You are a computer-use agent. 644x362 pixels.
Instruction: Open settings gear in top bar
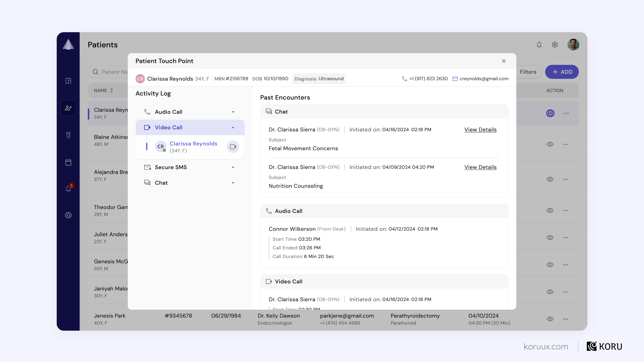click(554, 45)
